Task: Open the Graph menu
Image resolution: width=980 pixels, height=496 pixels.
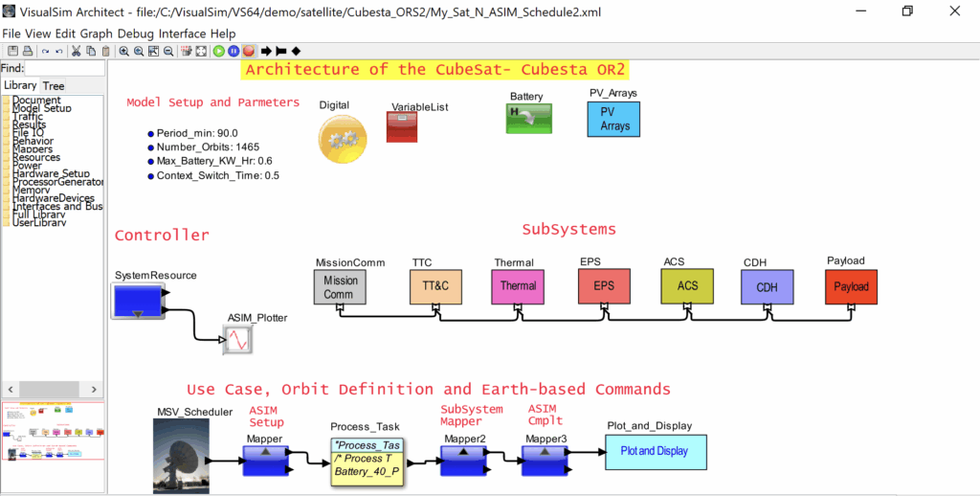Action: click(97, 33)
